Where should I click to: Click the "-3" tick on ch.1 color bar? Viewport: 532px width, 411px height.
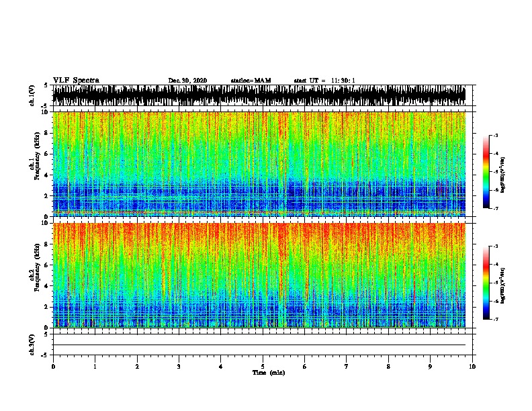click(496, 136)
